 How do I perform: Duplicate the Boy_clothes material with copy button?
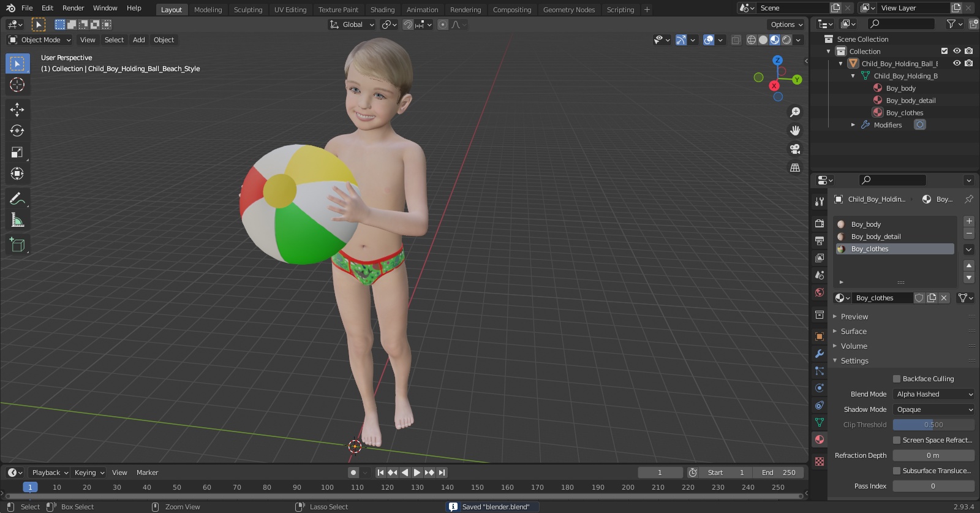932,298
